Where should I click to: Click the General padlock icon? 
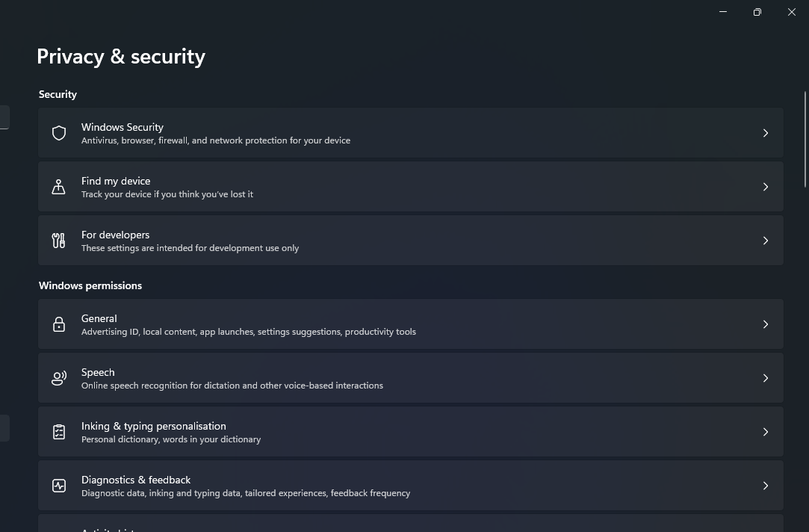[59, 324]
